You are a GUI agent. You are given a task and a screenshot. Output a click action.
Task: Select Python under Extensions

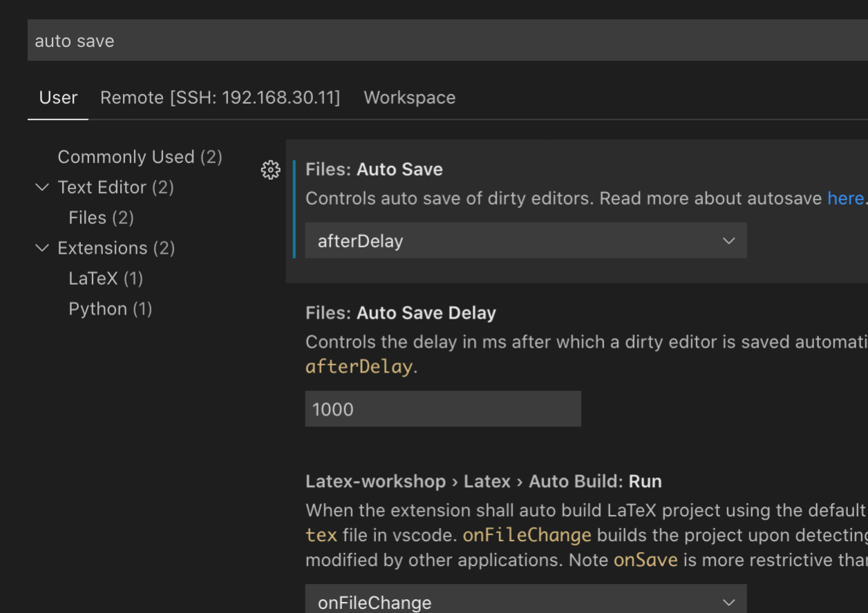pyautogui.click(x=110, y=309)
